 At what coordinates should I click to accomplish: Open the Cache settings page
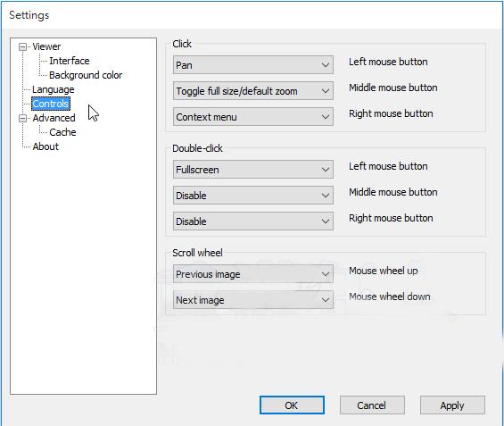[x=62, y=132]
